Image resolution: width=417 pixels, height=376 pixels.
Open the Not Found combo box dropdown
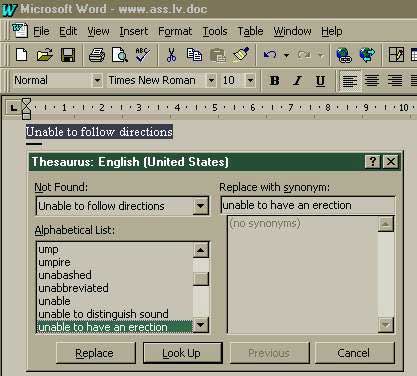pos(200,206)
